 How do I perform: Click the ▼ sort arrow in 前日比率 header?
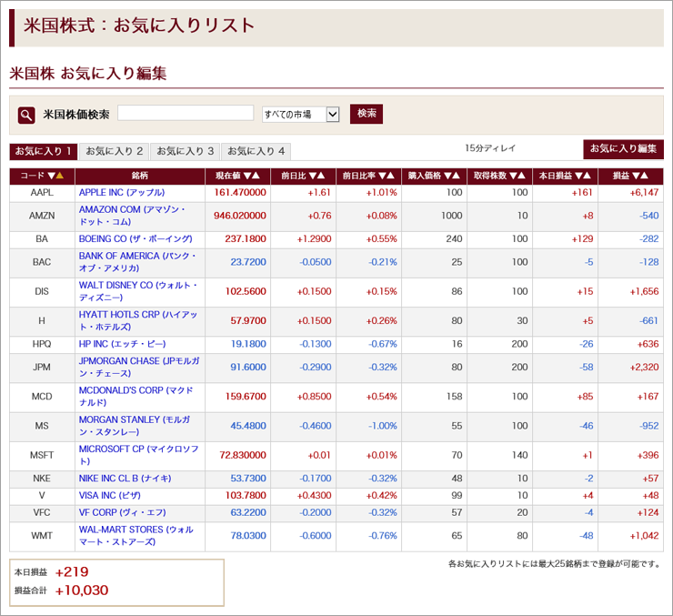pyautogui.click(x=382, y=176)
